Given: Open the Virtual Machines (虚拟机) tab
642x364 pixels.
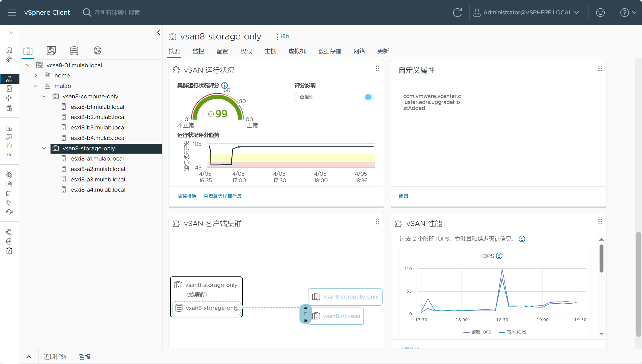Looking at the screenshot, I should [297, 51].
